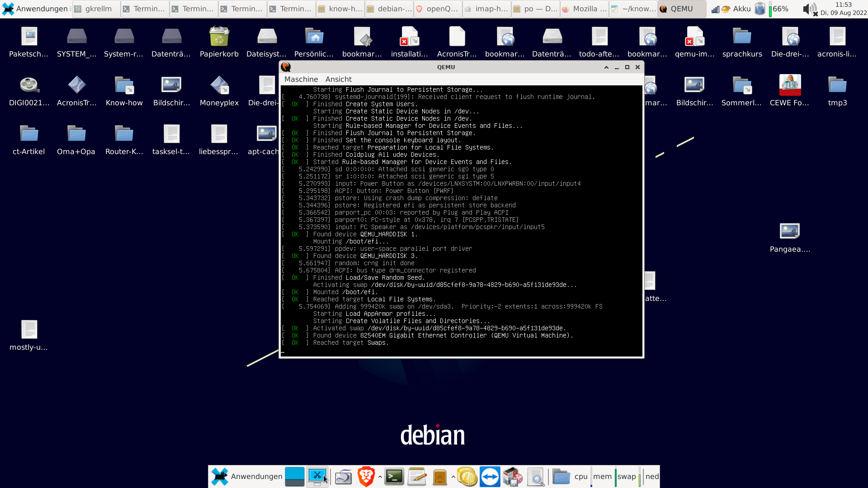This screenshot has height=488, width=868.
Task: Select the Dateisyst... desktop icon
Action: [267, 42]
